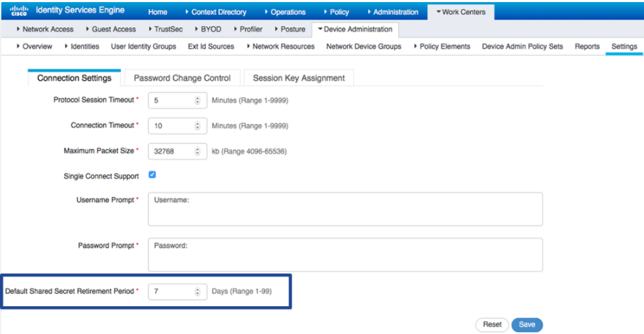Screen dimensions: 644x334
Task: Click the Cisco logo icon
Action: (19, 10)
